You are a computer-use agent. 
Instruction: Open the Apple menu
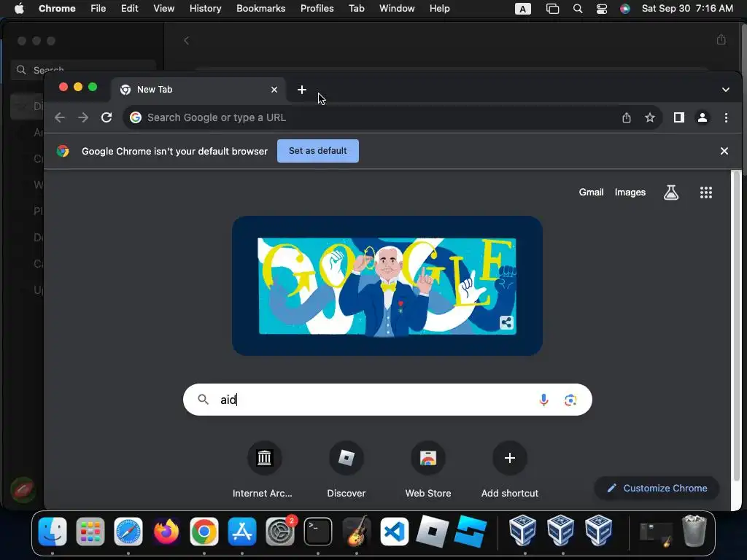(x=19, y=9)
